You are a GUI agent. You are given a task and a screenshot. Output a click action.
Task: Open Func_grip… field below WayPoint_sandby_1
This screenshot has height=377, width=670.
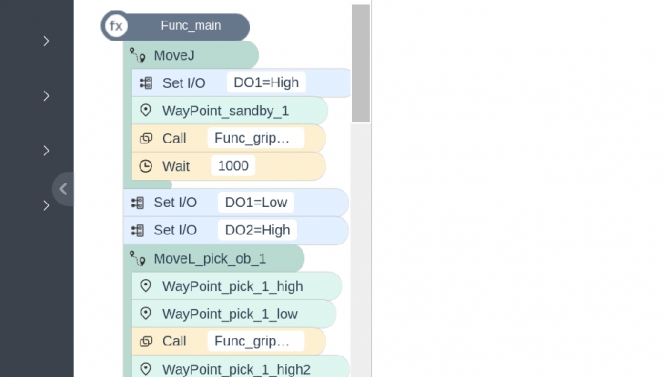click(x=256, y=138)
